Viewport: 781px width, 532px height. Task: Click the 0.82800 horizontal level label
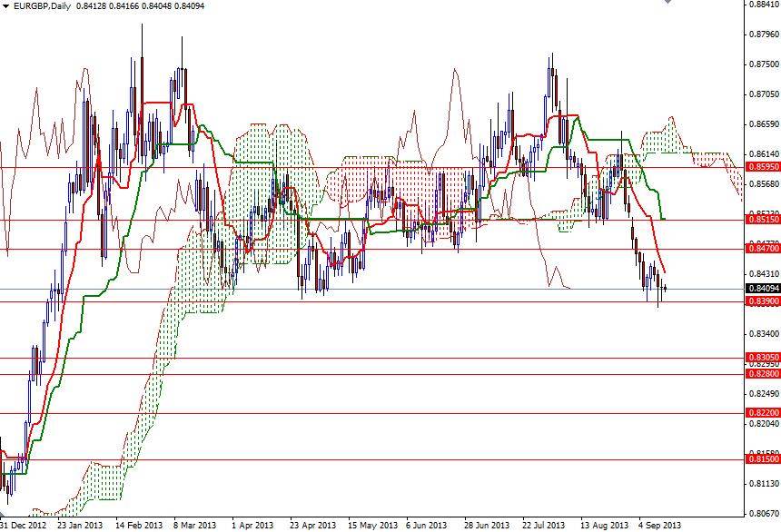coord(763,374)
